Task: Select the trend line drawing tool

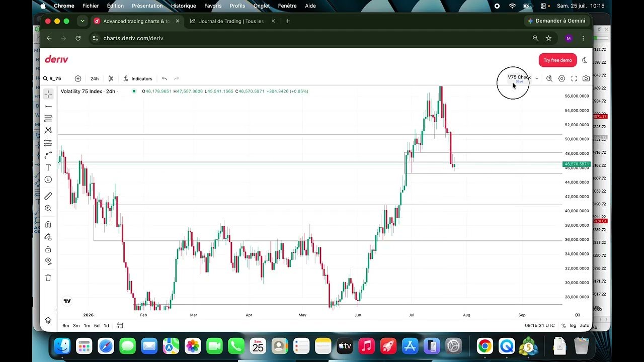Action: pyautogui.click(x=48, y=106)
